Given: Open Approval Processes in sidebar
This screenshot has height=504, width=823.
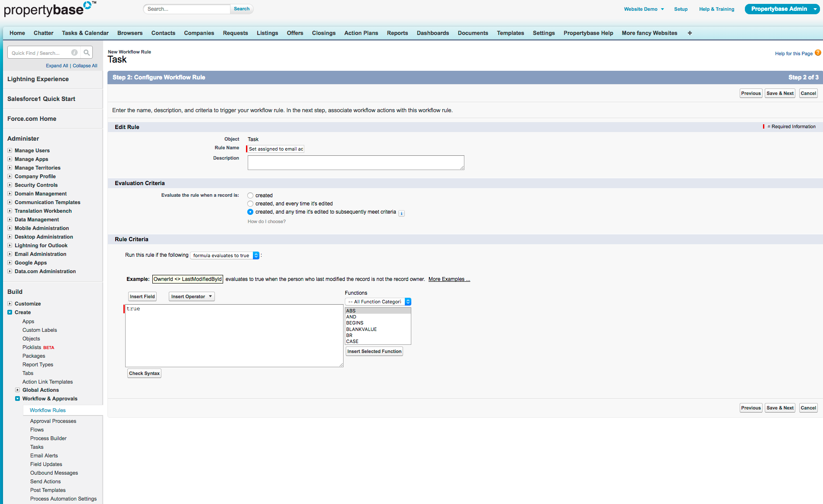Looking at the screenshot, I should [x=53, y=421].
